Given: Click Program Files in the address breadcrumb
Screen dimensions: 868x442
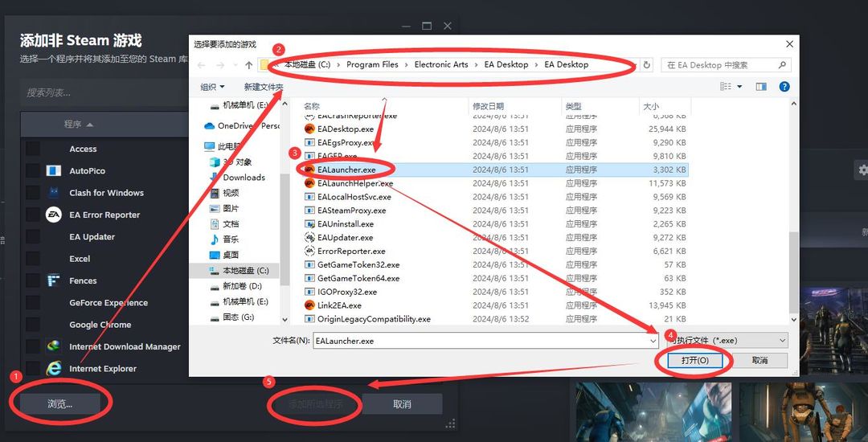Looking at the screenshot, I should tap(373, 65).
